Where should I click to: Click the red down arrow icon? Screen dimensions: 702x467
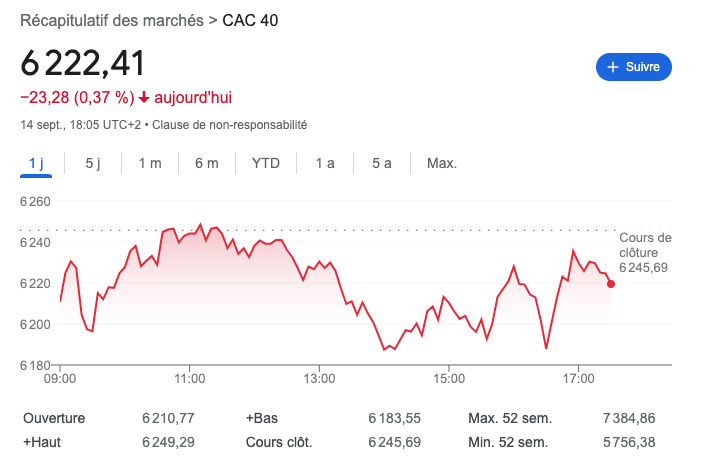[x=144, y=98]
